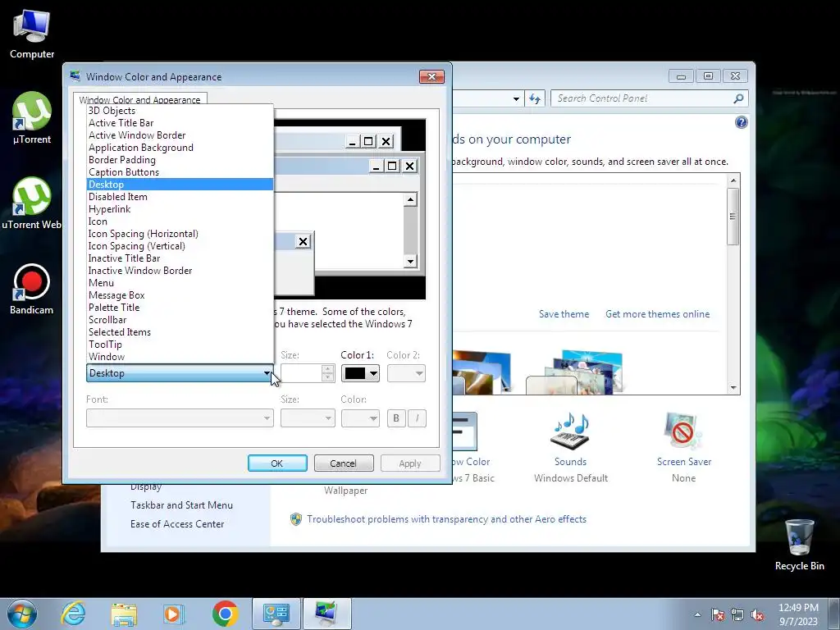Select 3D Objects from the item list

point(180,111)
